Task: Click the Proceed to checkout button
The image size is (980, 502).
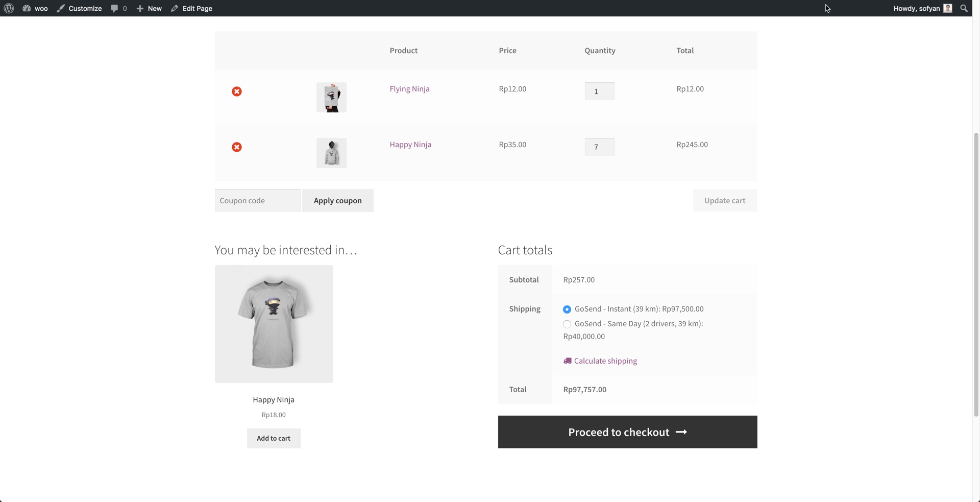Action: point(627,432)
